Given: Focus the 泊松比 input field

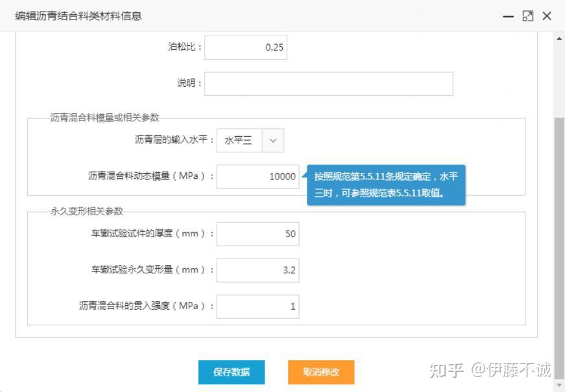Looking at the screenshot, I should 246,47.
